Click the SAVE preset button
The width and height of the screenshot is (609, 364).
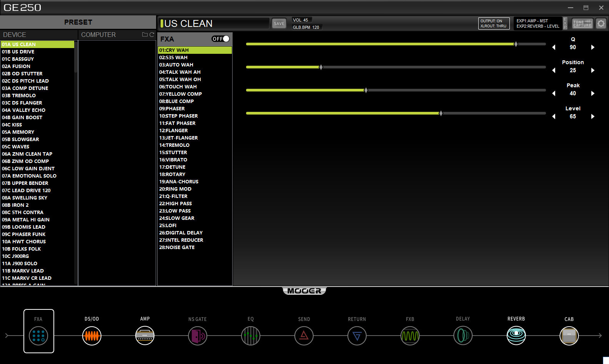[x=279, y=23]
